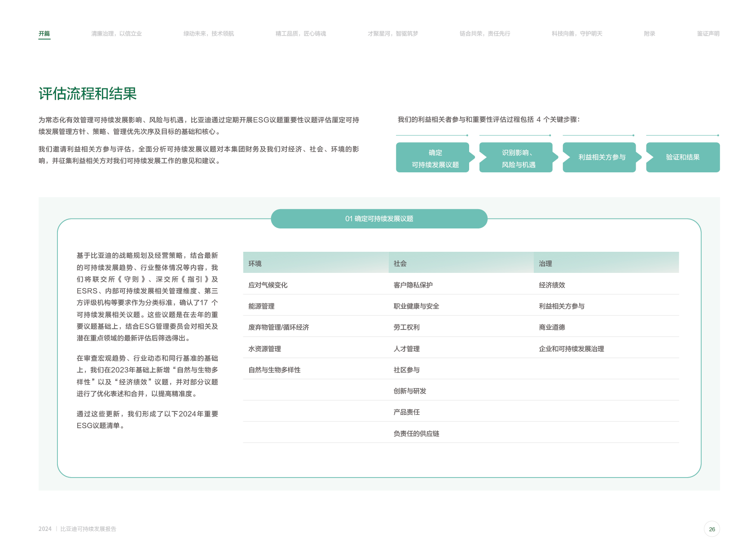Click the page number 26 badge
The height and width of the screenshot is (557, 756).
[712, 529]
